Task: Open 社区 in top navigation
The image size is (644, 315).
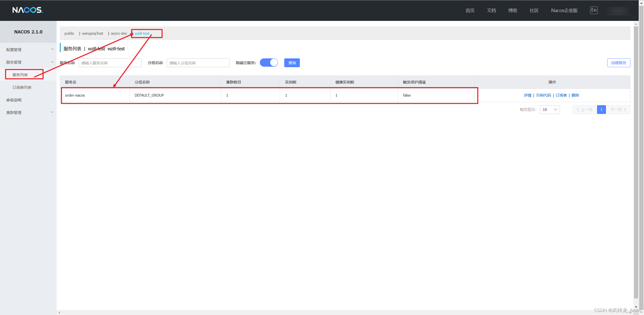Action: [x=534, y=11]
